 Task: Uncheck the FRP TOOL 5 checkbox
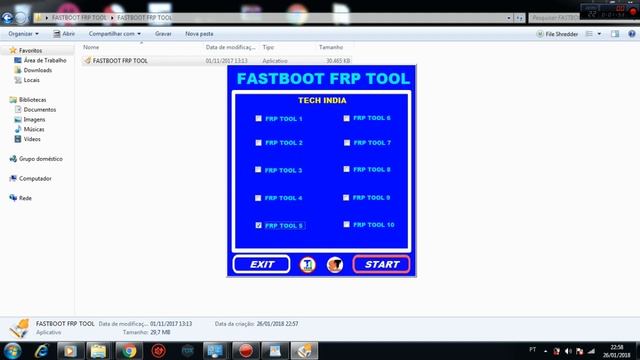258,225
